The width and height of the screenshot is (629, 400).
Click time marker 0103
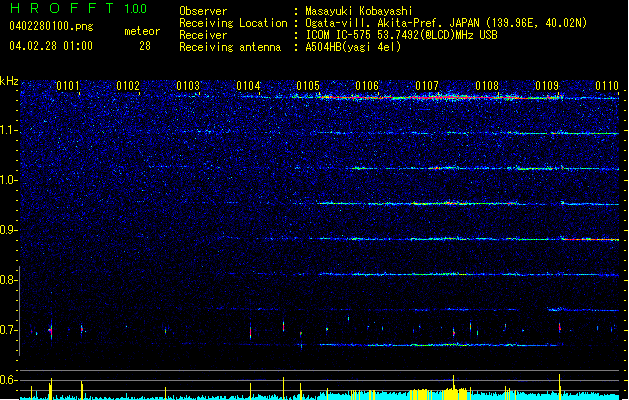pos(188,86)
